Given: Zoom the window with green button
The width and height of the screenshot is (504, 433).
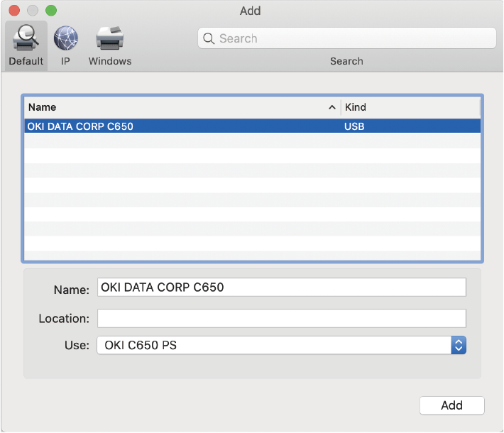Looking at the screenshot, I should pos(51,11).
